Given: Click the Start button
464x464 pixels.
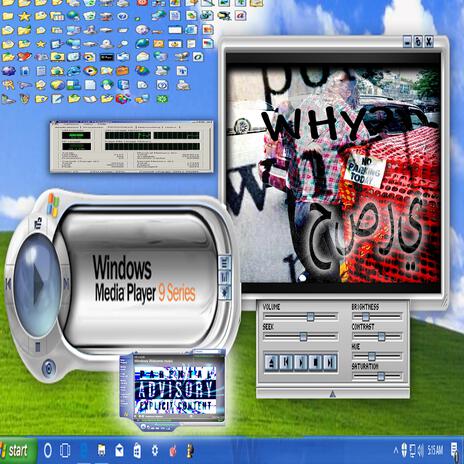Looking at the screenshot, I should coord(17,451).
